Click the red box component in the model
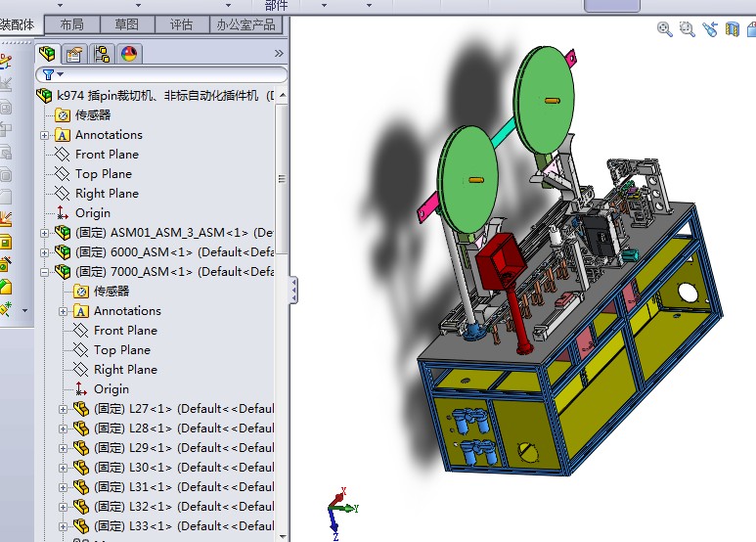The width and height of the screenshot is (756, 542). point(500,262)
